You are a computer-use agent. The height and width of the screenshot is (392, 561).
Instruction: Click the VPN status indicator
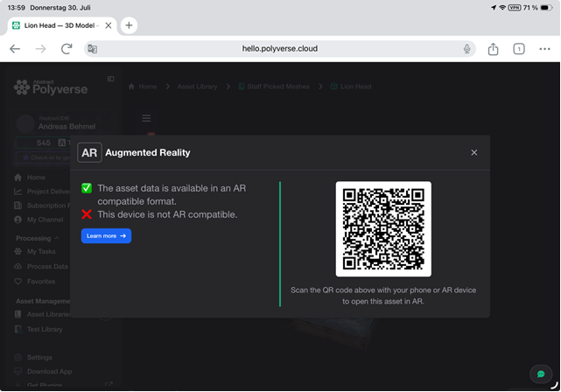(514, 8)
